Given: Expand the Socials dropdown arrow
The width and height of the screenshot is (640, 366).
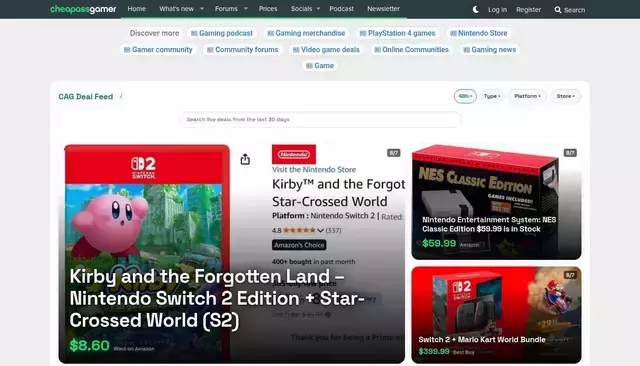Looking at the screenshot, I should 318,9.
